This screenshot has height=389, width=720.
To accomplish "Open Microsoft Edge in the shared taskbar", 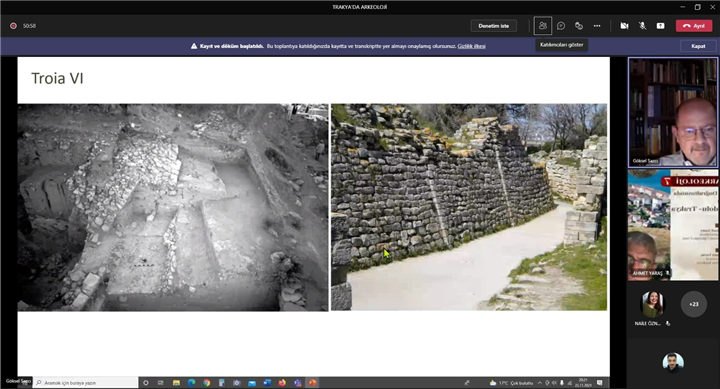I will 191,383.
